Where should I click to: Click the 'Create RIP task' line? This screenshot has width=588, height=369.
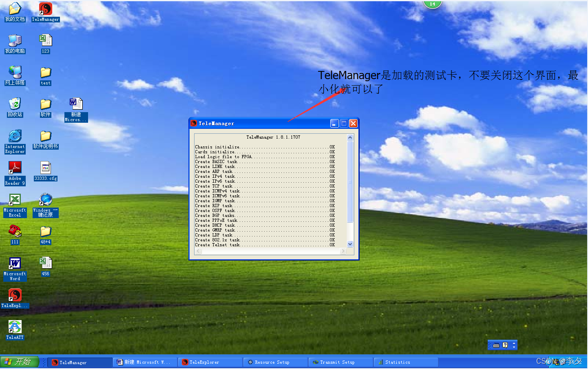265,206
